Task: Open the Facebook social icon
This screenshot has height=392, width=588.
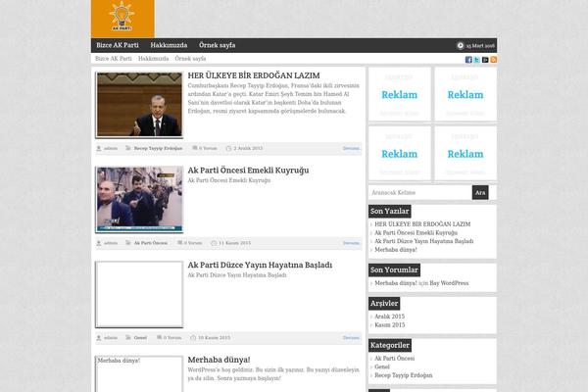Action: pyautogui.click(x=468, y=60)
